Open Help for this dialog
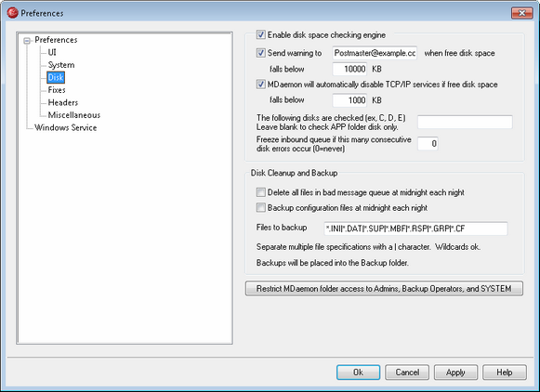The height and width of the screenshot is (392, 540). click(505, 372)
